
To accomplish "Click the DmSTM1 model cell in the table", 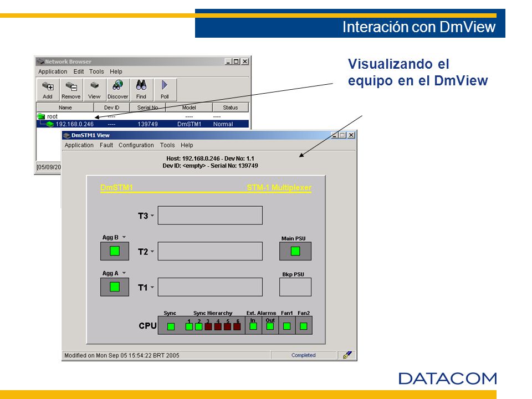I will coord(189,124).
